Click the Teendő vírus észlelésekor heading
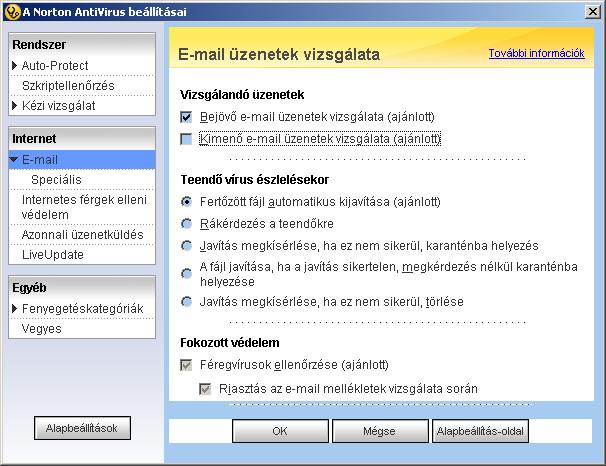This screenshot has width=606, height=466. click(255, 179)
